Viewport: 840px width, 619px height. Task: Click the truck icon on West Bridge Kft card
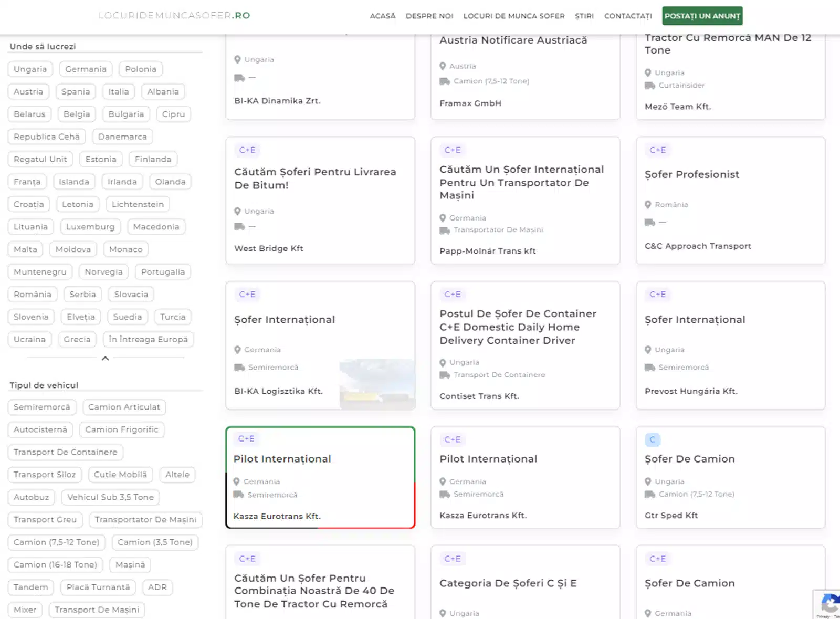click(x=239, y=227)
